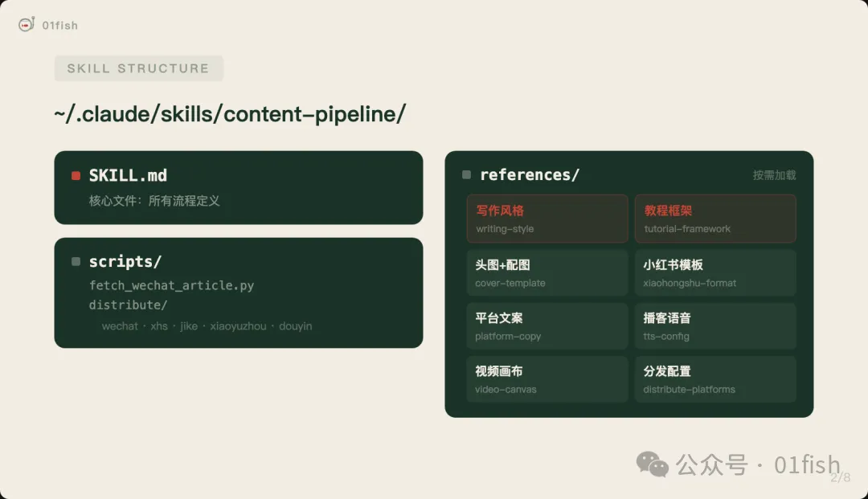This screenshot has height=499, width=868.
Task: Open the 教程框架 tutorial-framework tile
Action: (715, 219)
